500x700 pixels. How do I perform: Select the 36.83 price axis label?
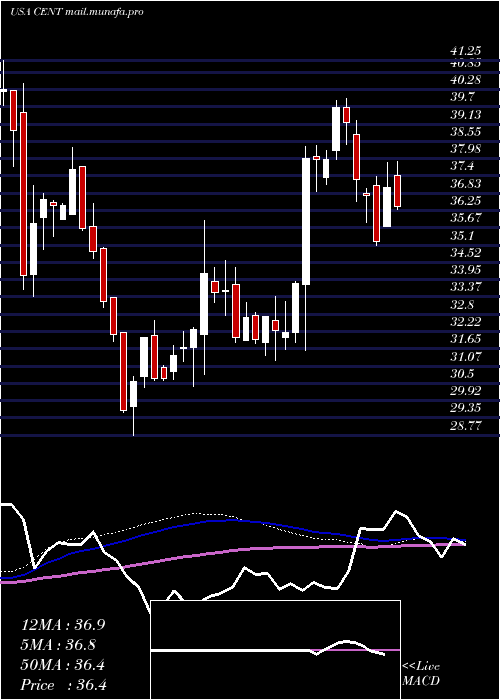465,184
